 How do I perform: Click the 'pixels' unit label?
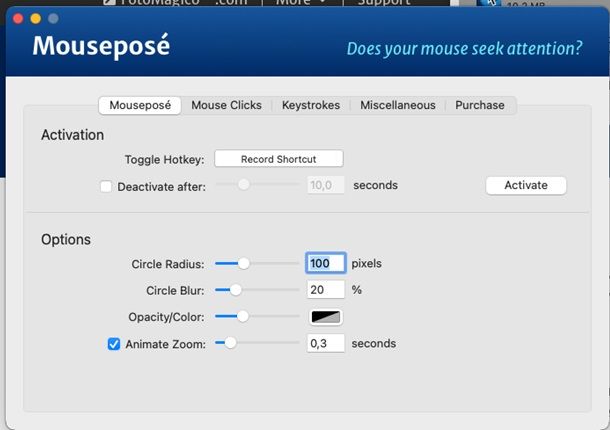pyautogui.click(x=366, y=263)
